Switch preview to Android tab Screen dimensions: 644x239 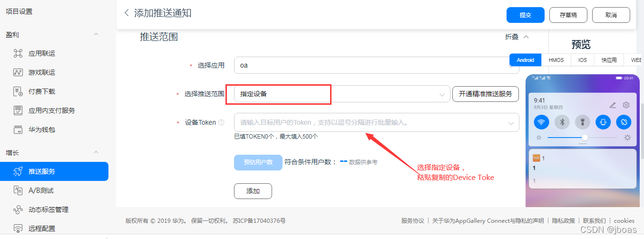coord(526,60)
